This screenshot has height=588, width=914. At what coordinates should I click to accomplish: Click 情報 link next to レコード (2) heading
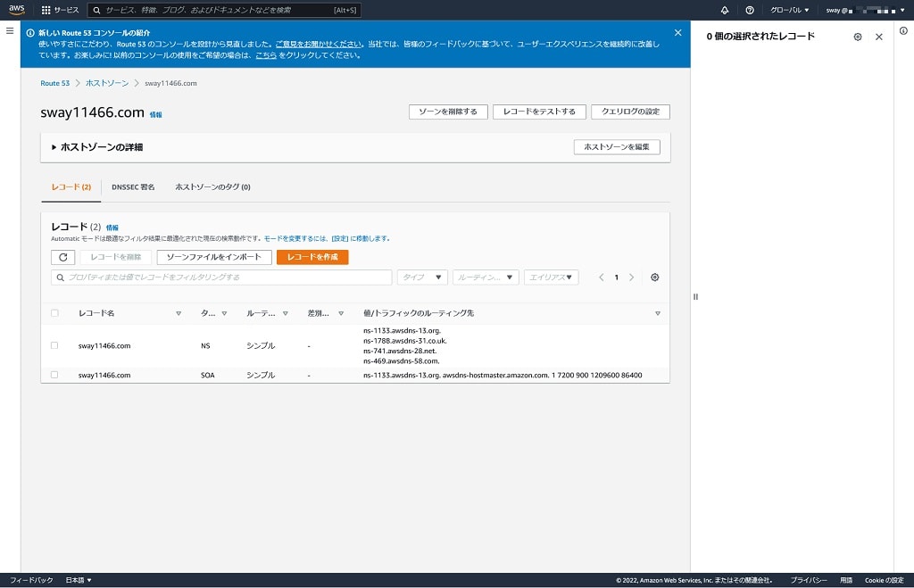[112, 228]
